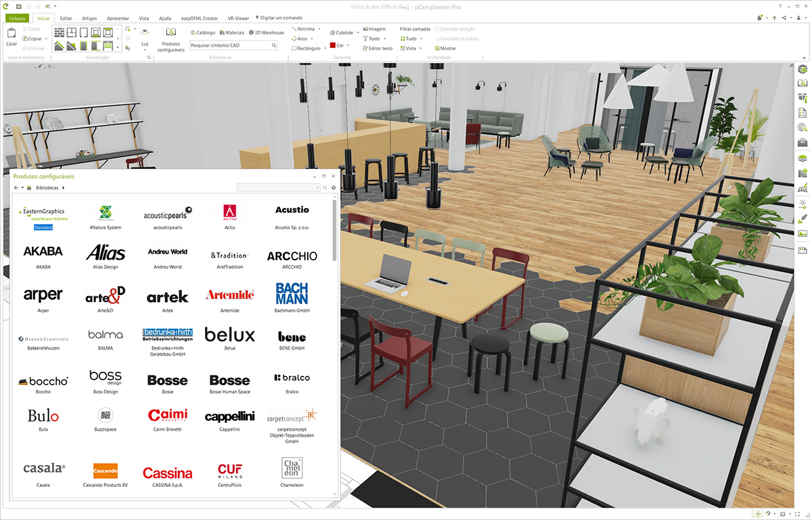
Task: Click the share icon in title bar
Action: click(x=784, y=18)
